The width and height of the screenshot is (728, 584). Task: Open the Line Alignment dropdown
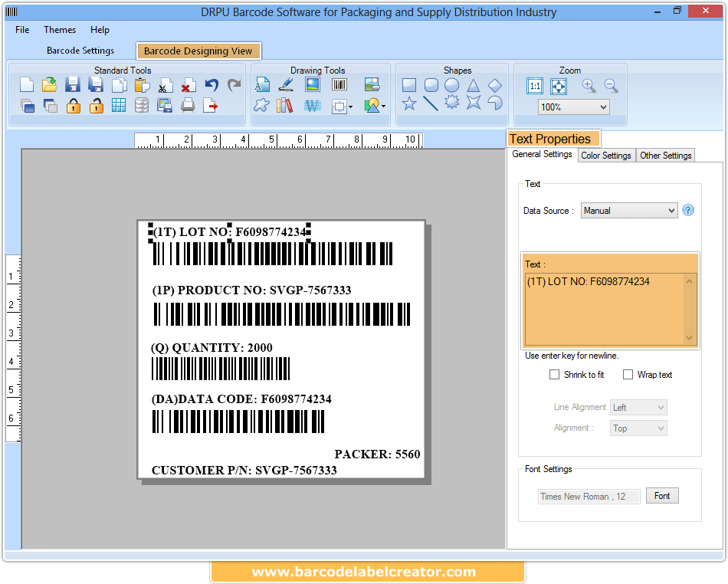point(638,407)
